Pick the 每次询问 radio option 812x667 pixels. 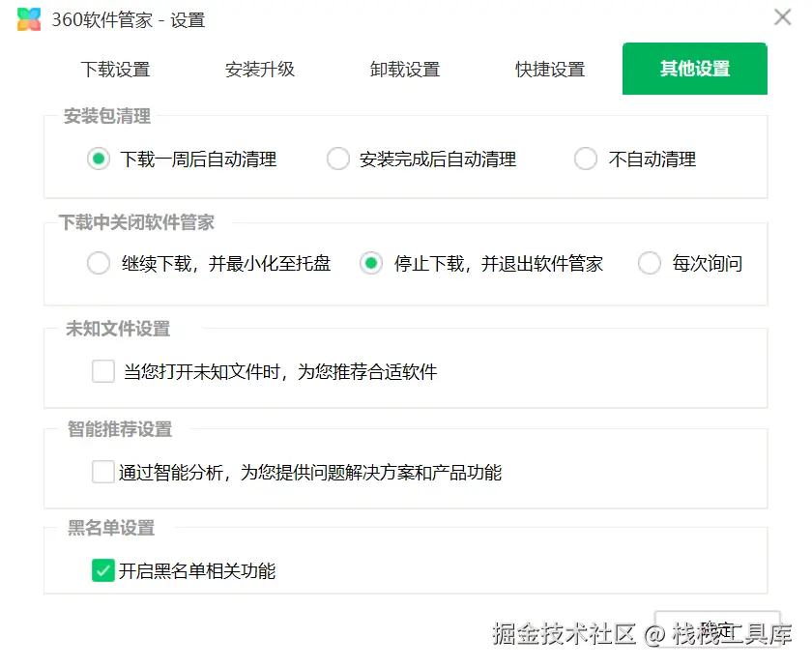[650, 264]
